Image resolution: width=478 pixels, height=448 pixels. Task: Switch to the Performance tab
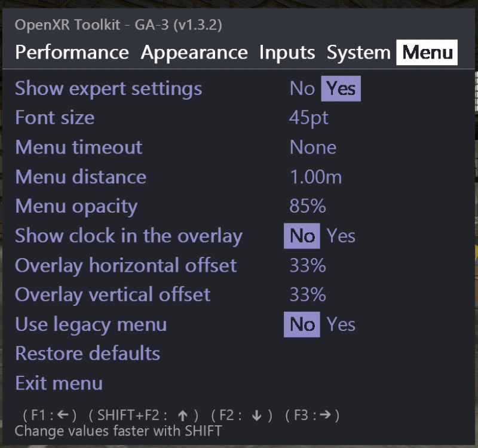(72, 53)
